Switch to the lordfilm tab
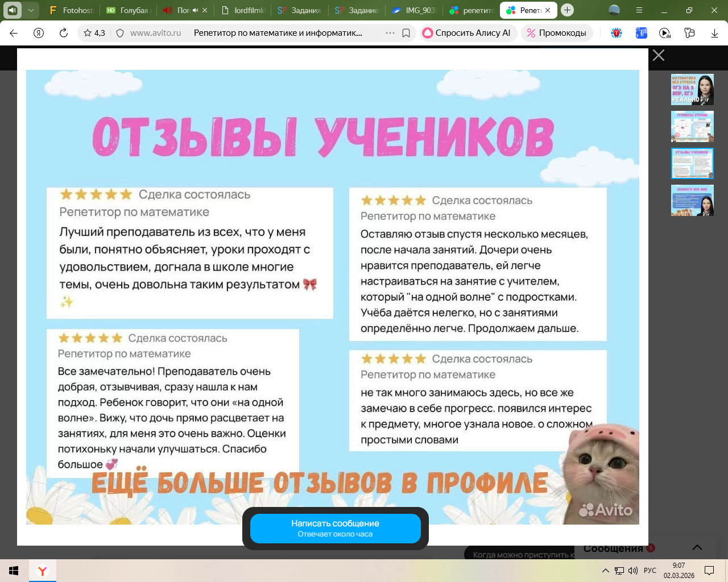Image resolution: width=728 pixels, height=582 pixels. (x=243, y=10)
